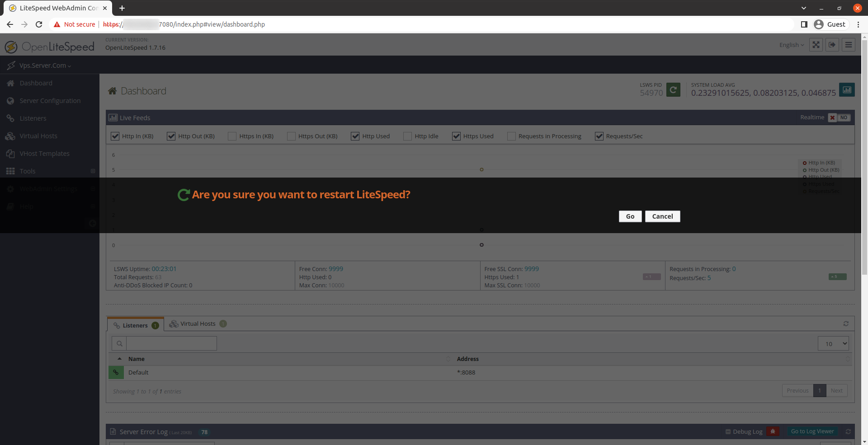
Task: Click the Server Error Log document icon
Action: click(113, 431)
